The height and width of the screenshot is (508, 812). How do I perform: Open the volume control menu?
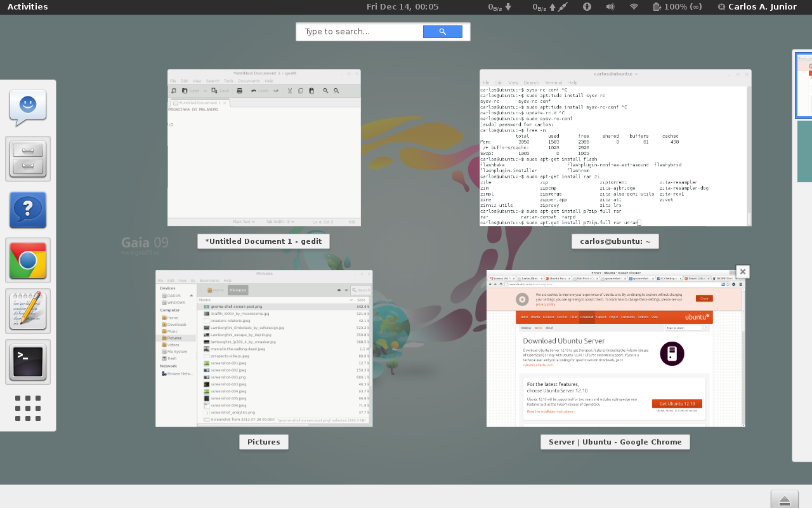(x=610, y=7)
